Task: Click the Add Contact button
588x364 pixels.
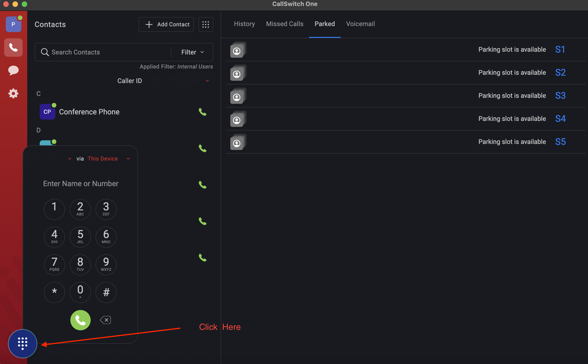Action: click(x=166, y=24)
